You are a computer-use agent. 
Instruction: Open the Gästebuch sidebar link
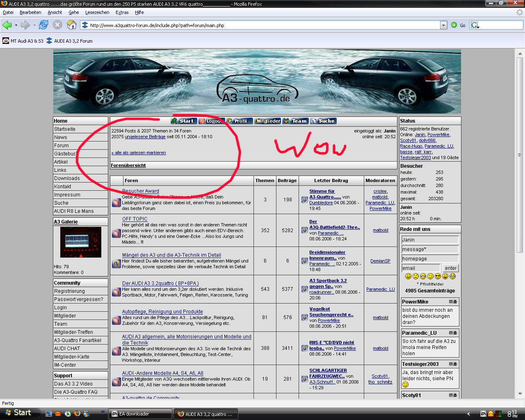click(66, 154)
